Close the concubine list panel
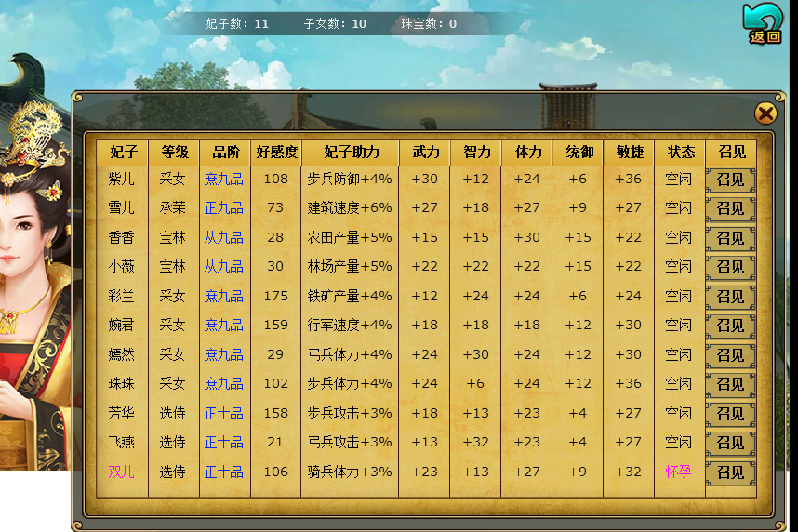The height and width of the screenshot is (532, 798). [x=765, y=113]
